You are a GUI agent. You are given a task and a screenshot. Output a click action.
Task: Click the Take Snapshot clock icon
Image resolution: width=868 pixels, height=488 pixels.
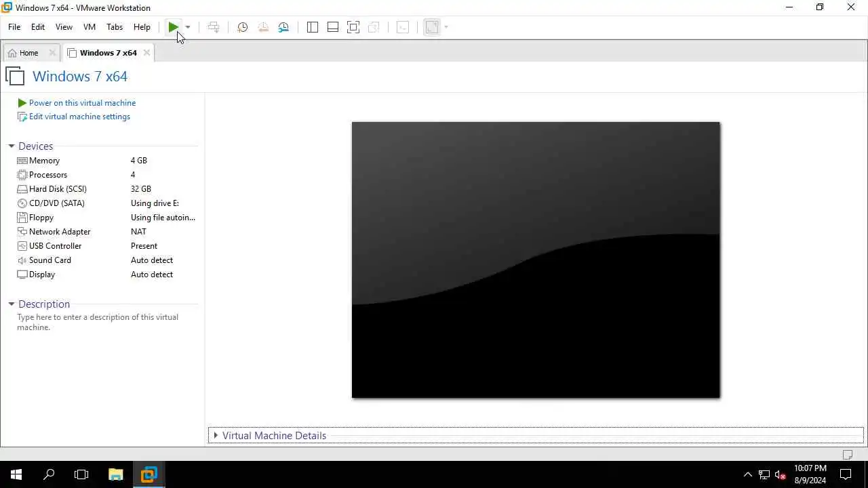(242, 27)
